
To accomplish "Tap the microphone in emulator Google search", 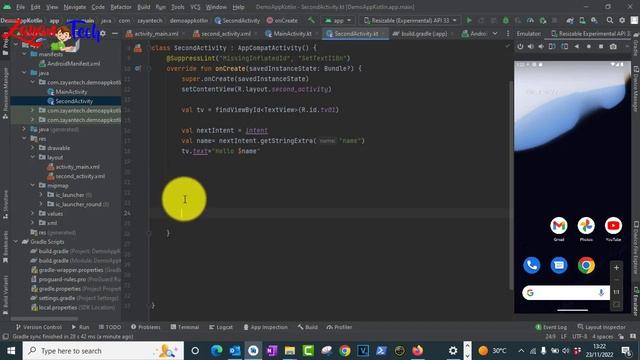I will (x=601, y=293).
